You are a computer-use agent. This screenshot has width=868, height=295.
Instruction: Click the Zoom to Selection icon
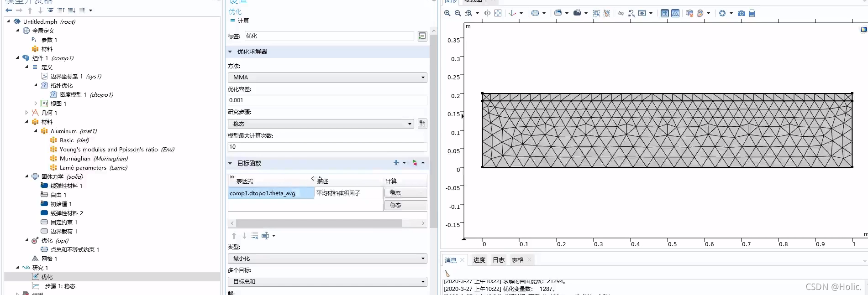point(487,13)
